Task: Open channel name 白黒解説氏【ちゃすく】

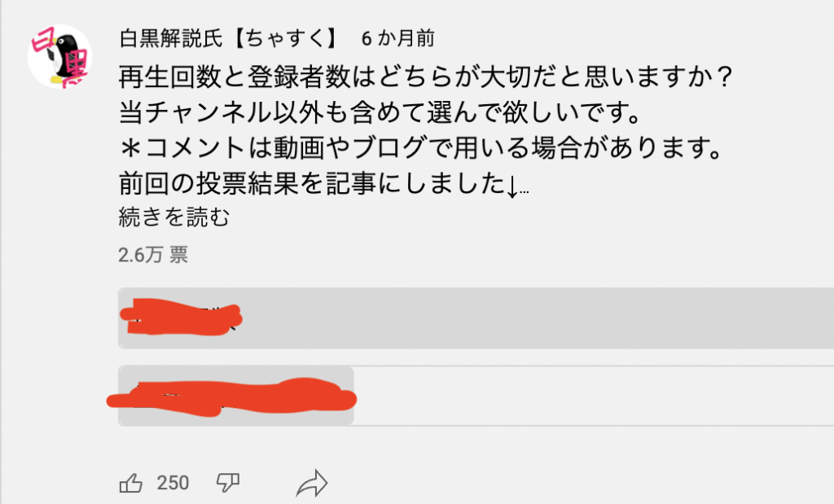Action: [x=229, y=38]
